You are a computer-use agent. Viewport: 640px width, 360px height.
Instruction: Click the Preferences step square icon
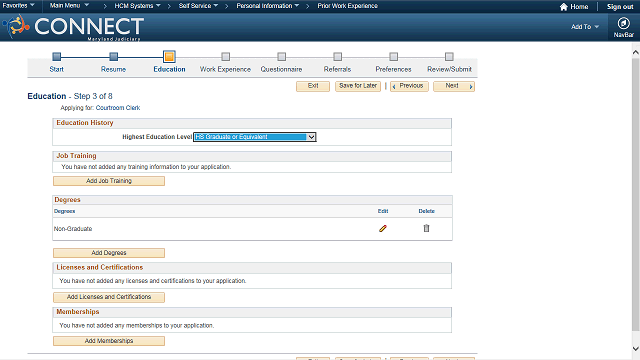tap(393, 56)
